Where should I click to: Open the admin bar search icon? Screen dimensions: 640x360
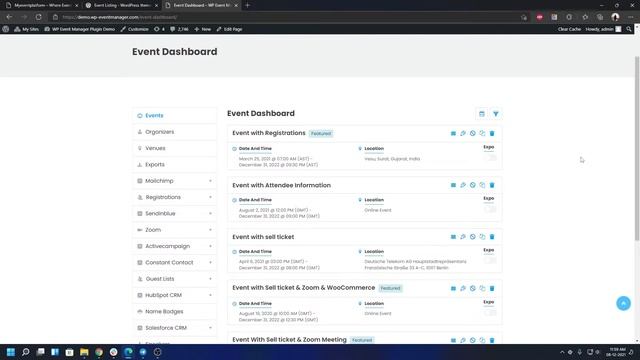tap(629, 29)
